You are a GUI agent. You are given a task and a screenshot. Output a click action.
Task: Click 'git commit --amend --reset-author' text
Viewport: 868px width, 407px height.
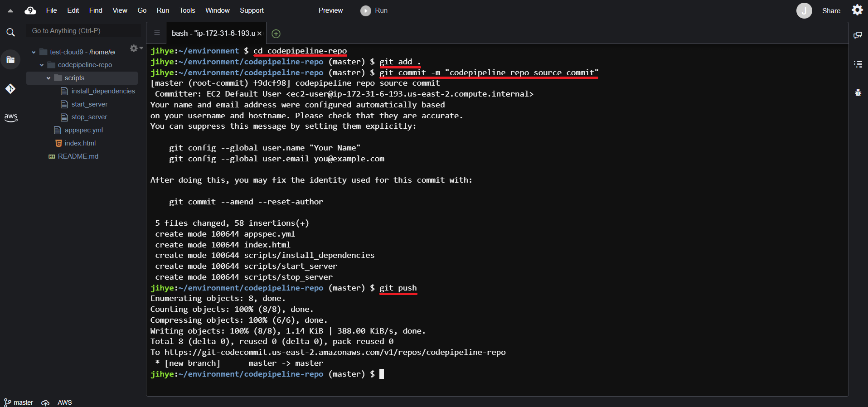point(246,202)
